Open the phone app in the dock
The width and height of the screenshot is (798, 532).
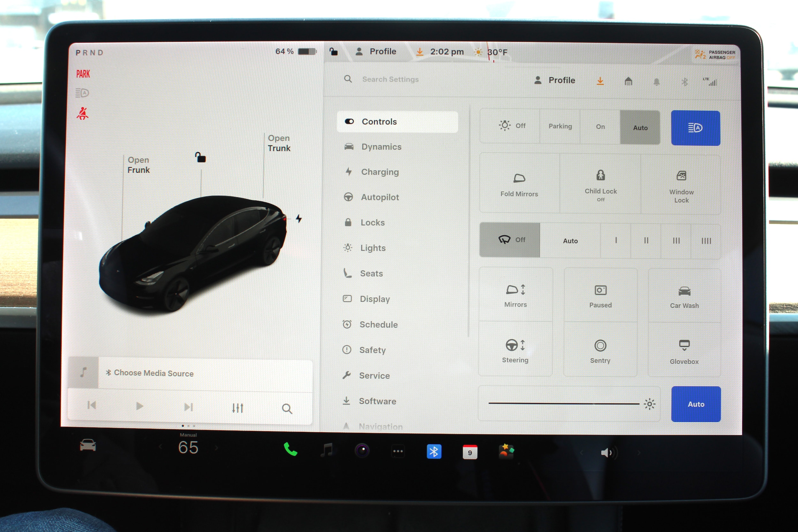click(290, 450)
